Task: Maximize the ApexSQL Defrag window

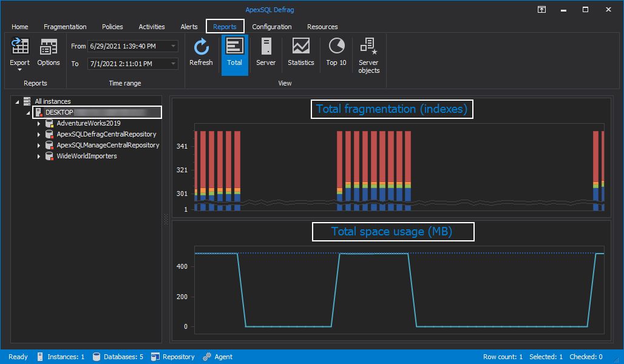Action: (x=585, y=10)
